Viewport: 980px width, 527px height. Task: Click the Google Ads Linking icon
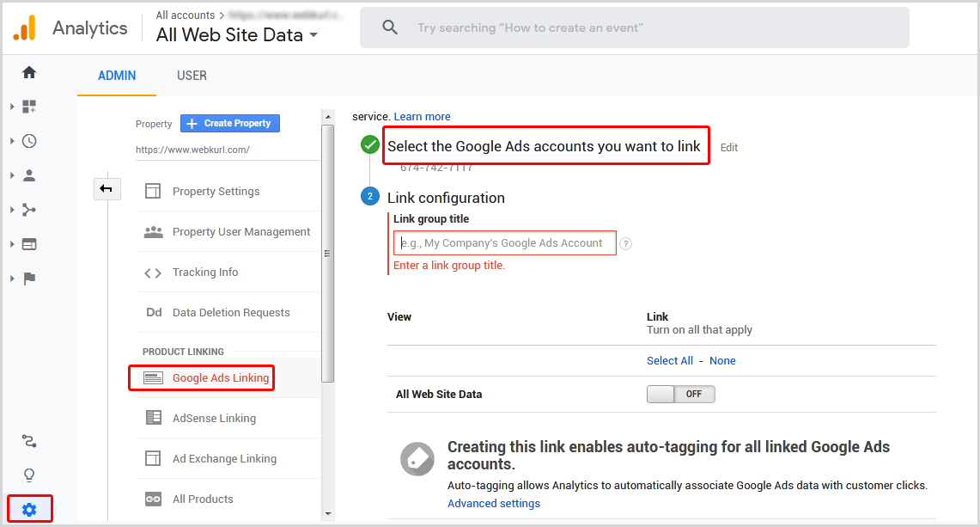tap(153, 378)
